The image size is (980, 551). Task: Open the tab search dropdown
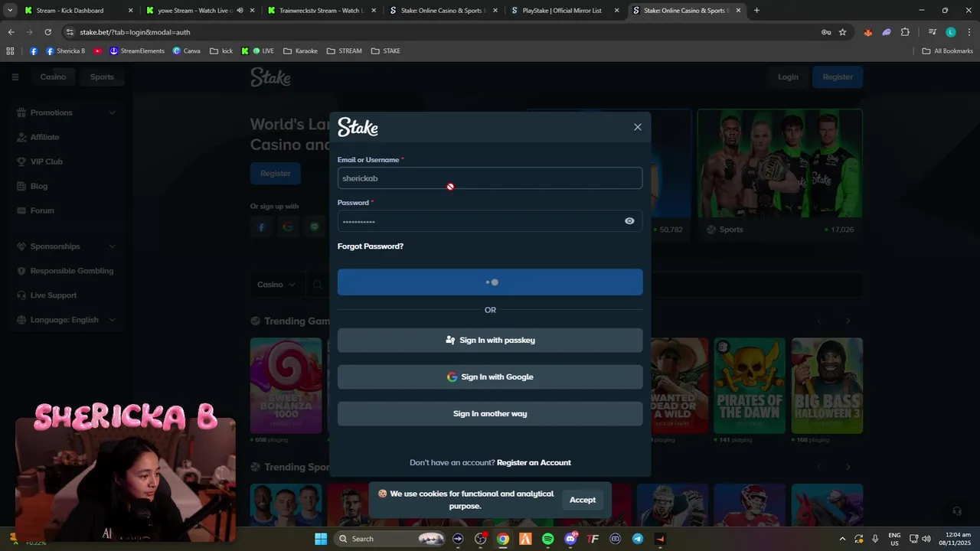[x=10, y=11]
